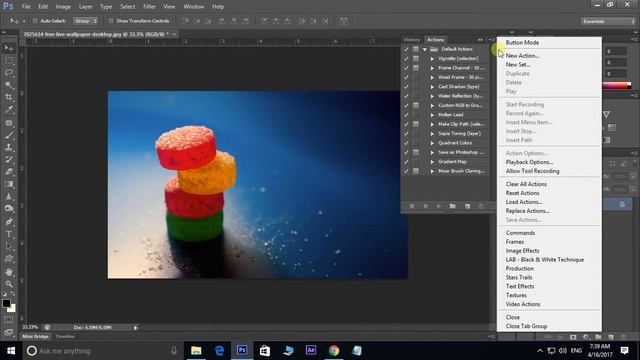
Task: Select the Hand tool
Action: (x=9, y=272)
